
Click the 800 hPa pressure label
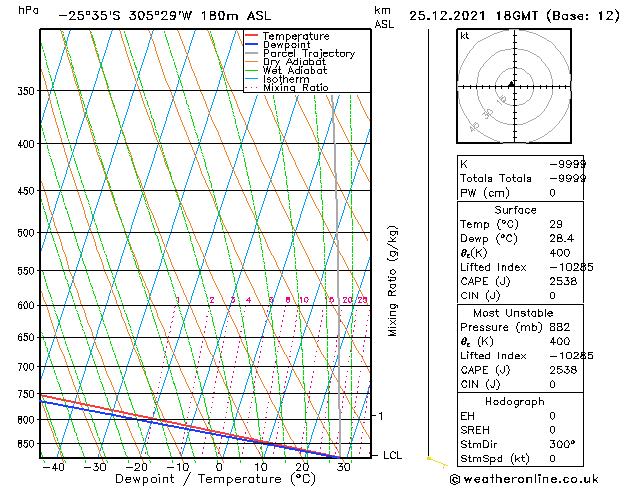[x=26, y=420]
